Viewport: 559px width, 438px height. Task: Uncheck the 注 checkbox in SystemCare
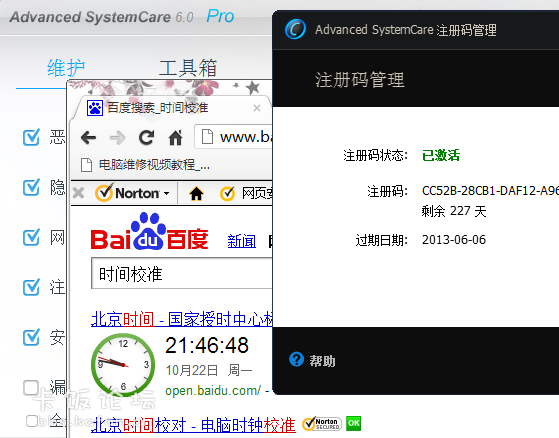click(x=31, y=287)
